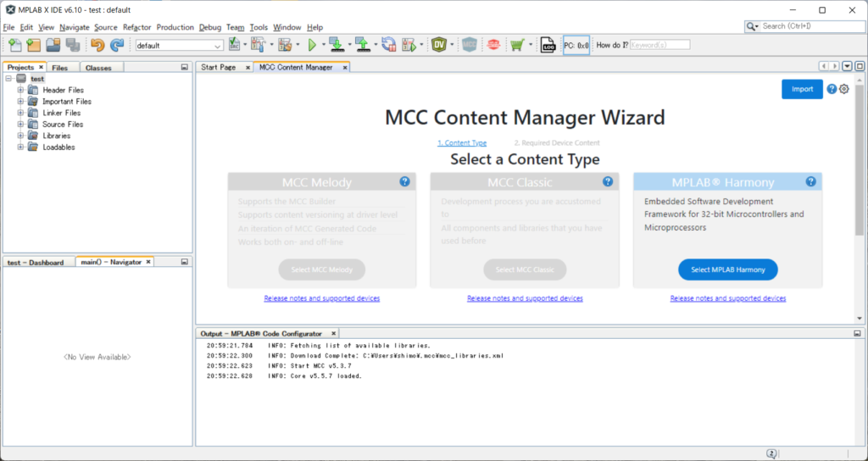Switch to the Files tab
Screen dimensions: 868x461
[x=60, y=68]
